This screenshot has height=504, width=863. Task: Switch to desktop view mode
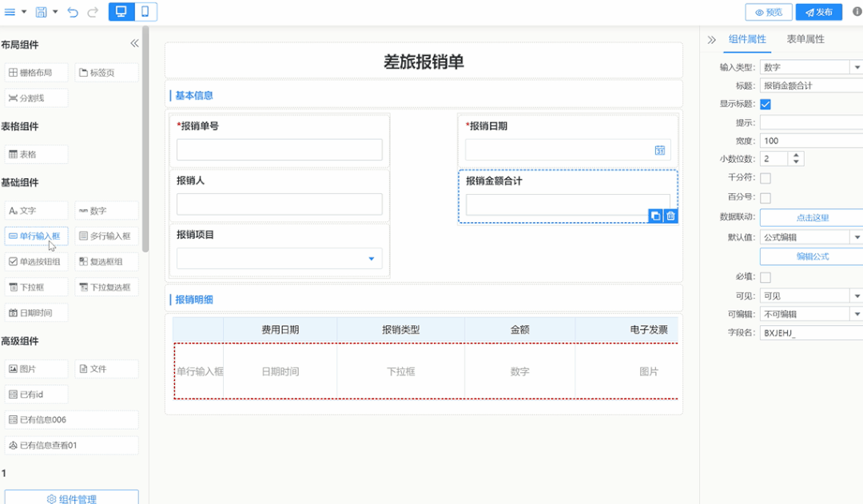coord(121,12)
